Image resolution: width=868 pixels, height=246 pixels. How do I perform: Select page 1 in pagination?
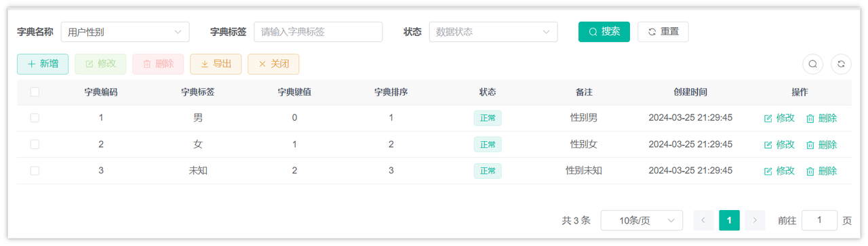pyautogui.click(x=729, y=220)
